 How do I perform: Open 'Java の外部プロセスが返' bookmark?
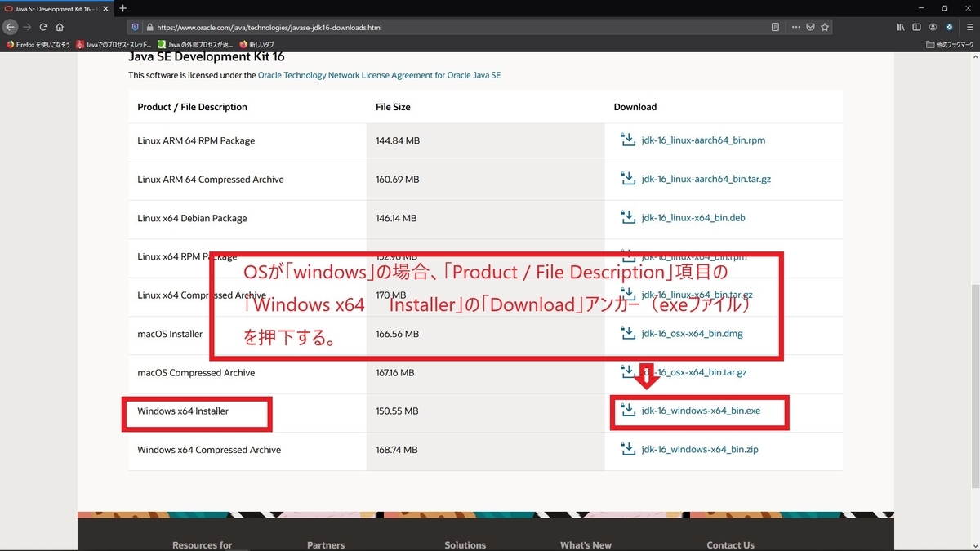click(x=196, y=44)
